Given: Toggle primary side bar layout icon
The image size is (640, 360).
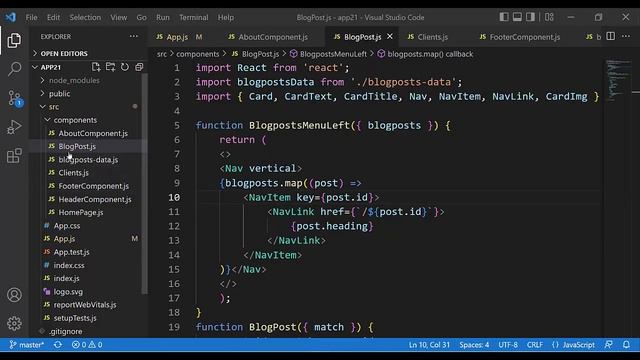Looking at the screenshot, I should [x=504, y=17].
